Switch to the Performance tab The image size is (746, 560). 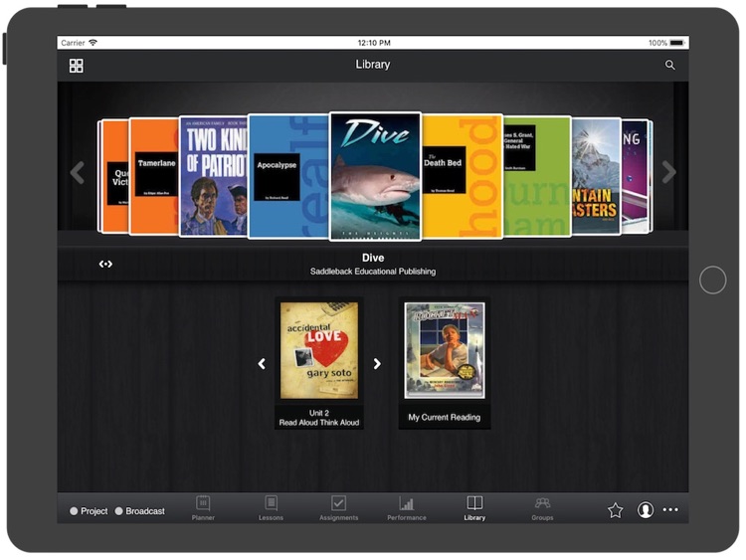pyautogui.click(x=407, y=508)
